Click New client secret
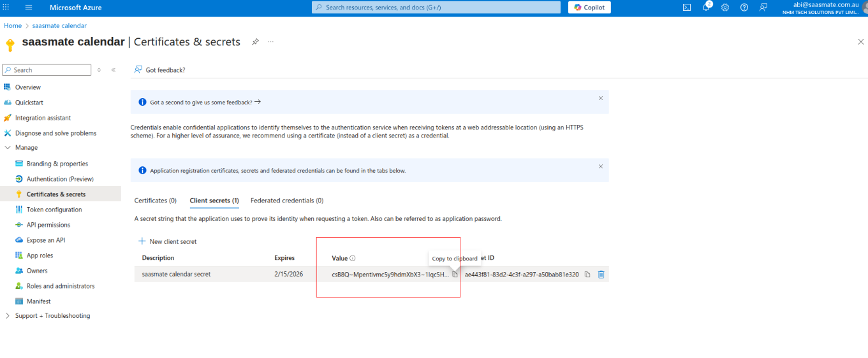Image resolution: width=868 pixels, height=358 pixels. coord(168,242)
